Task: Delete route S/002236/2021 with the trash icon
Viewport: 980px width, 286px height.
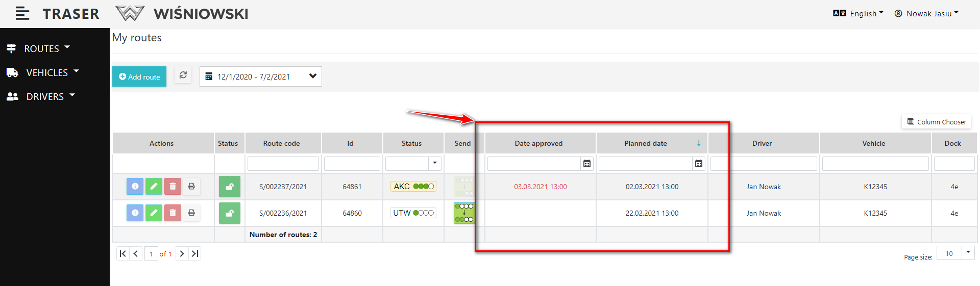Action: point(173,213)
